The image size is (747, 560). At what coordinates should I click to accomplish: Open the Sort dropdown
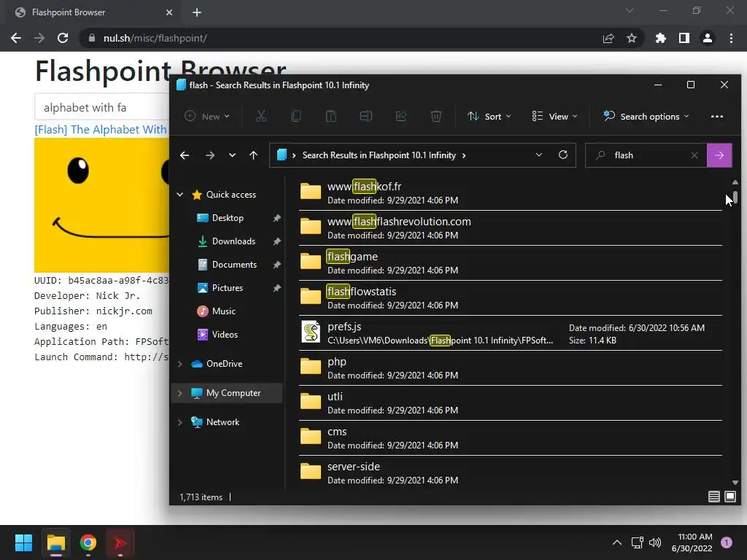pyautogui.click(x=489, y=116)
